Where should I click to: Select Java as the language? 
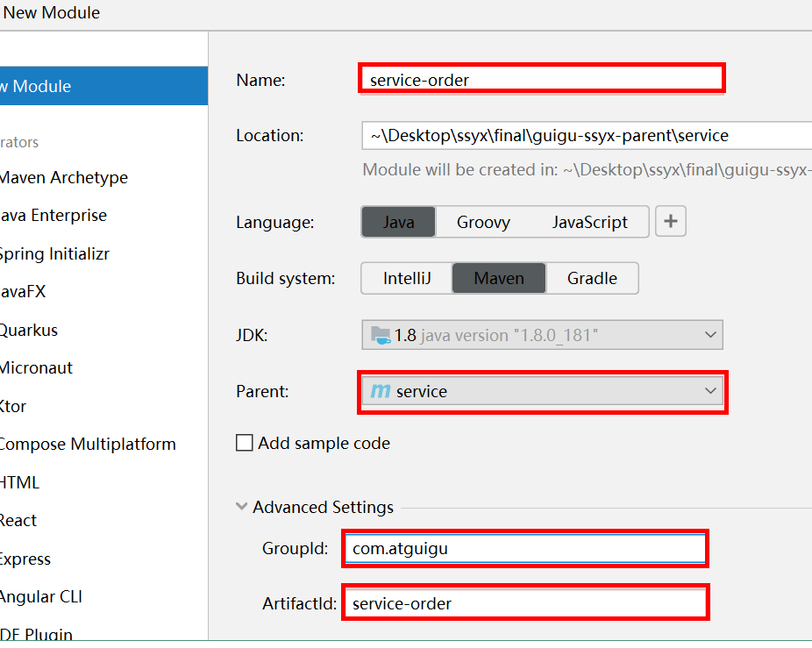coord(398,222)
